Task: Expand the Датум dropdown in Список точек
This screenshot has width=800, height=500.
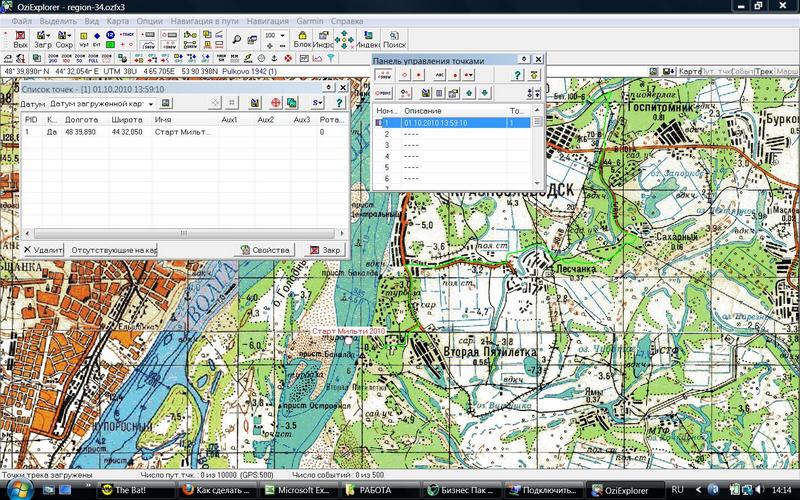Action: point(151,104)
